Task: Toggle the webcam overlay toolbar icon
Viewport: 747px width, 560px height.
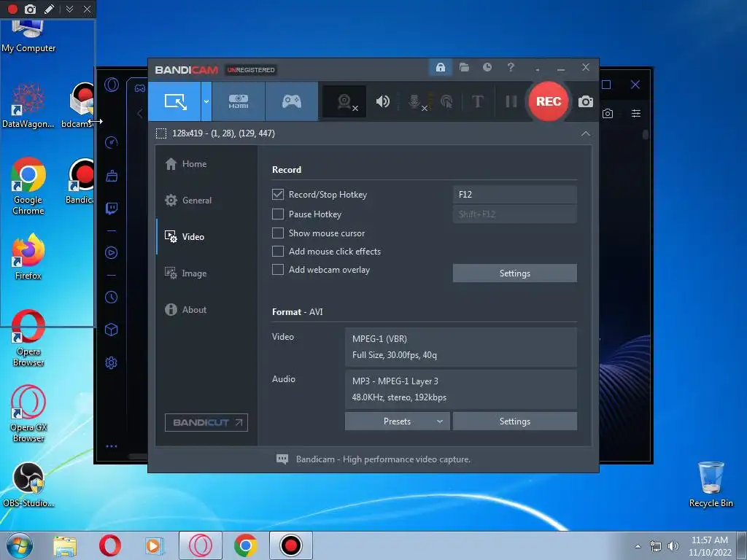Action: point(344,101)
